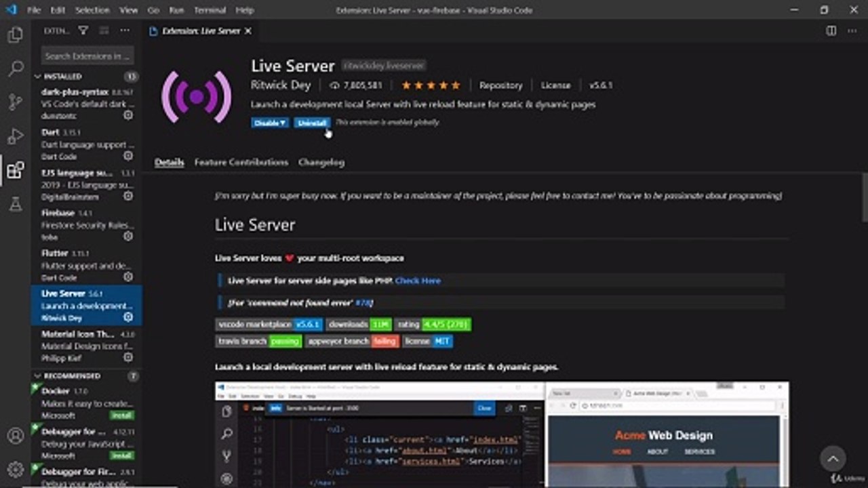Open manage gear for Material Icon Theme
Screen dimensions: 868x488
pyautogui.click(x=128, y=357)
